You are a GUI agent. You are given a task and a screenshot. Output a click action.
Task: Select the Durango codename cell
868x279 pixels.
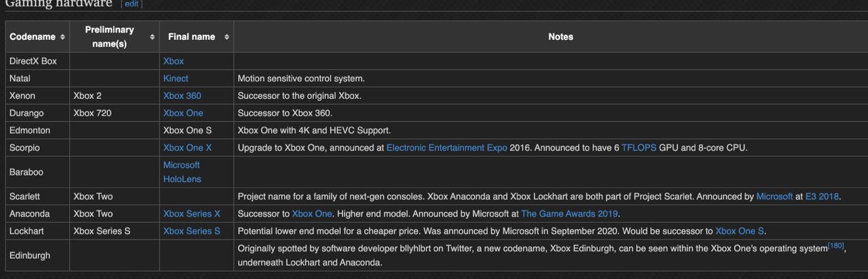[x=38, y=113]
